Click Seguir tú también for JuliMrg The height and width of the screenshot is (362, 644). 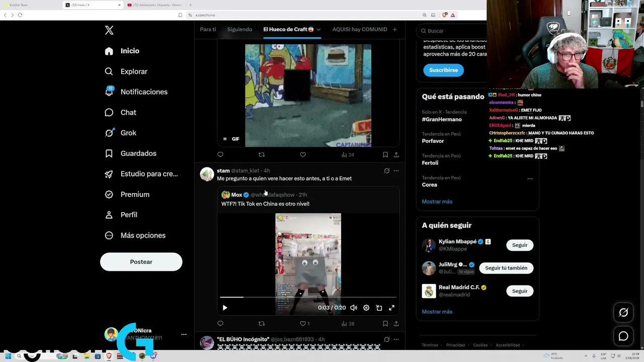tap(506, 268)
